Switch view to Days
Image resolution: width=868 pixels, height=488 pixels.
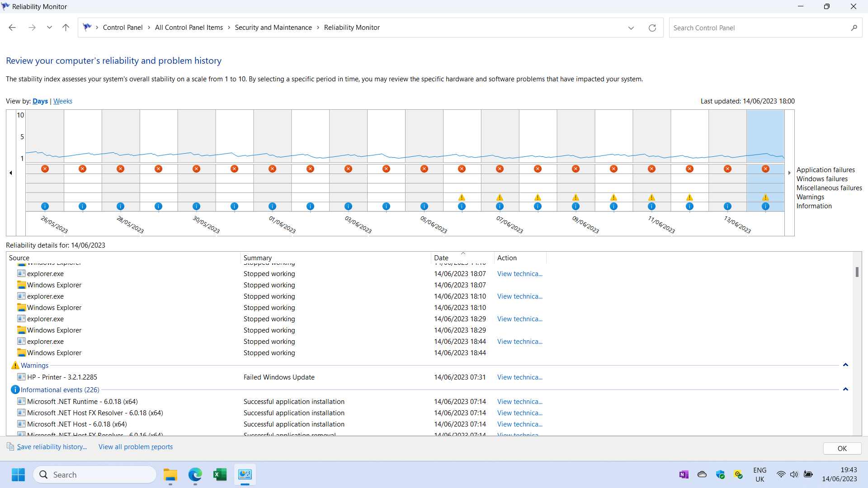tap(40, 101)
